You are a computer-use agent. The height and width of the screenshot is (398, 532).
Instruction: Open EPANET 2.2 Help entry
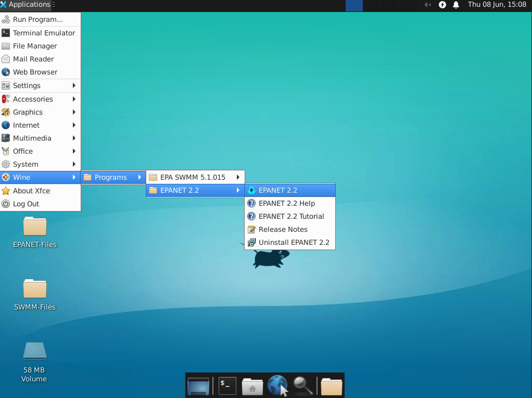coord(290,203)
